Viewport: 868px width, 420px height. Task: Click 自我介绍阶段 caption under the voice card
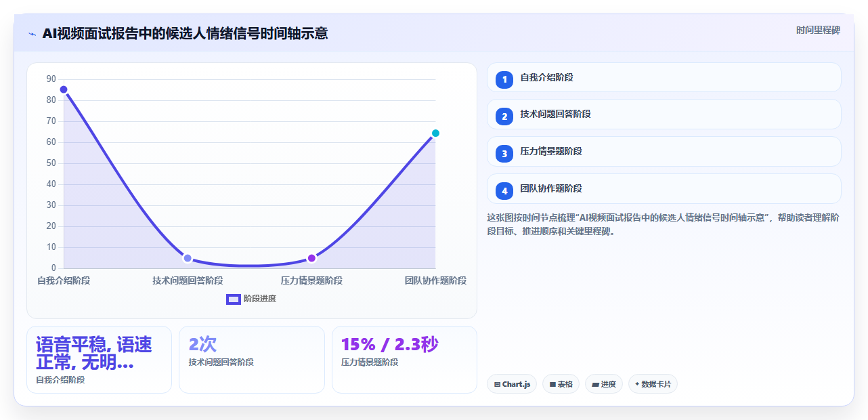click(x=60, y=380)
